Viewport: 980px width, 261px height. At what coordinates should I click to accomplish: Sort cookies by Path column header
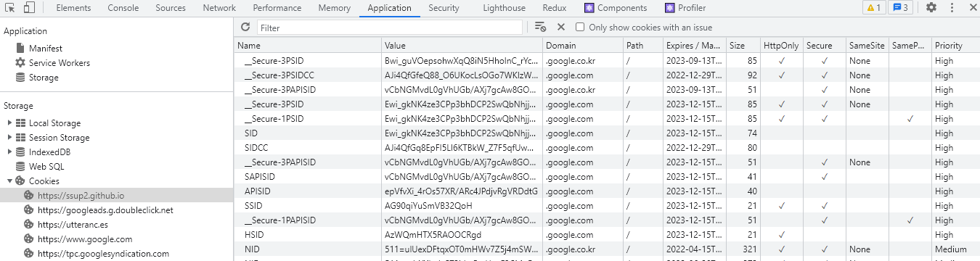643,45
